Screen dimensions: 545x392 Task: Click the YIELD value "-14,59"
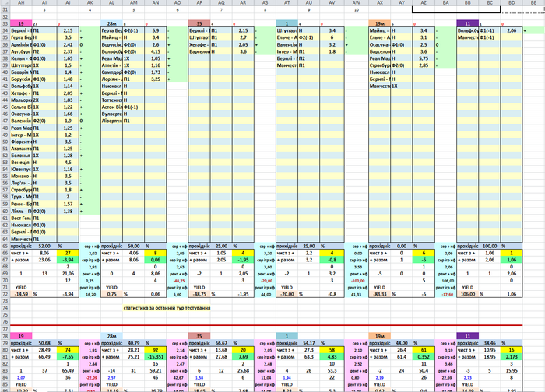click(21, 294)
